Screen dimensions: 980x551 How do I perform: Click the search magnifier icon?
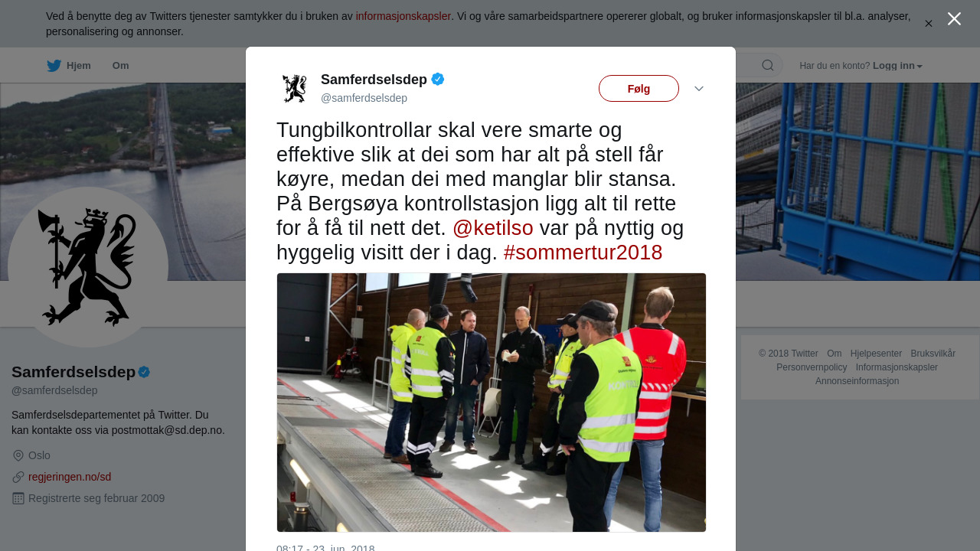pos(768,66)
